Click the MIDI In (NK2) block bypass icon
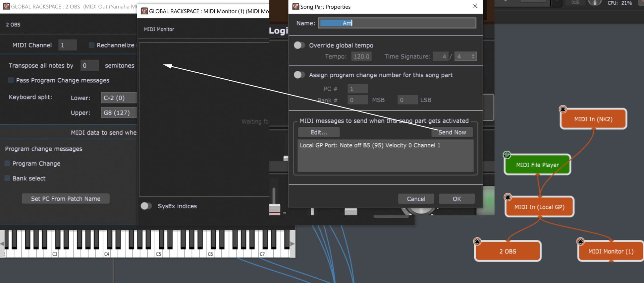The height and width of the screenshot is (283, 644). tap(563, 109)
